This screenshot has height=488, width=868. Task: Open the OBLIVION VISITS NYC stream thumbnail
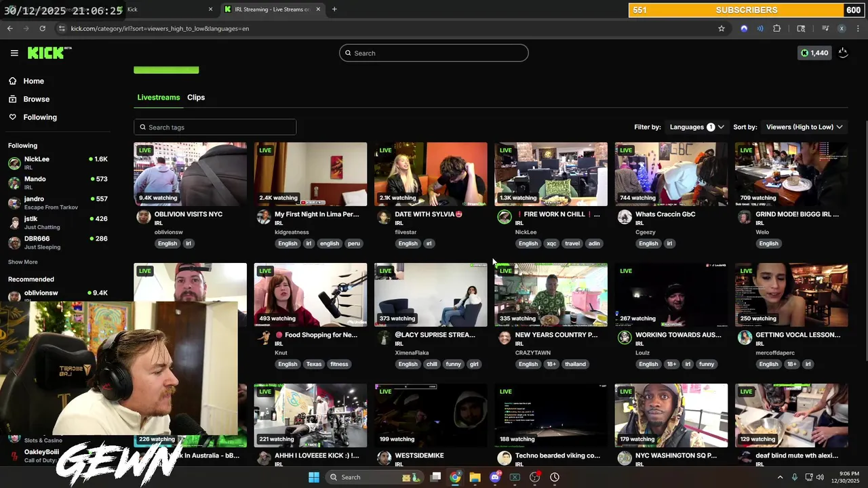tap(190, 174)
